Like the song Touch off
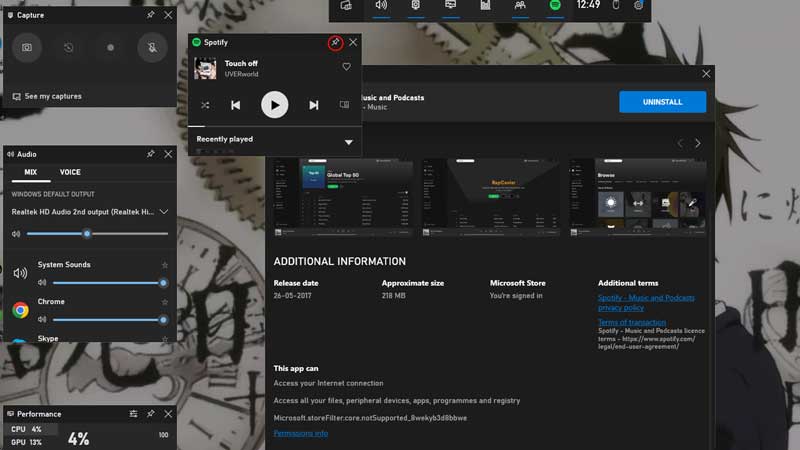Viewport: 800px width, 450px height. [346, 67]
